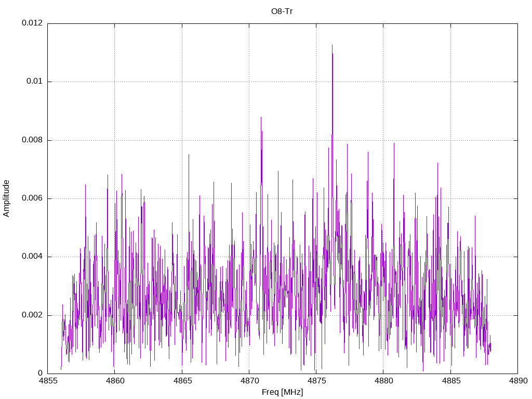Click the 0.006 y-axis tick label
This screenshot has height=399, width=532.
pos(32,198)
